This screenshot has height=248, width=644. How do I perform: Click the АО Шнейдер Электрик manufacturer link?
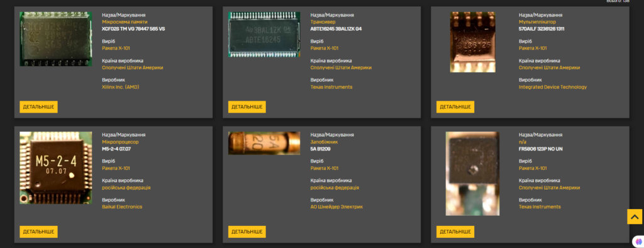(336, 207)
